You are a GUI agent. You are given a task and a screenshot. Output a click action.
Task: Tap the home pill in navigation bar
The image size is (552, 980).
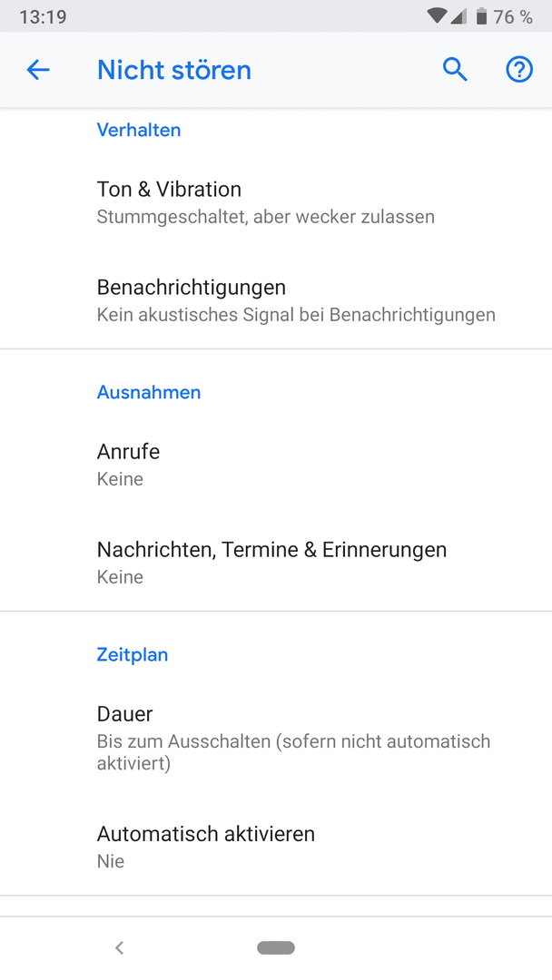[276, 947]
